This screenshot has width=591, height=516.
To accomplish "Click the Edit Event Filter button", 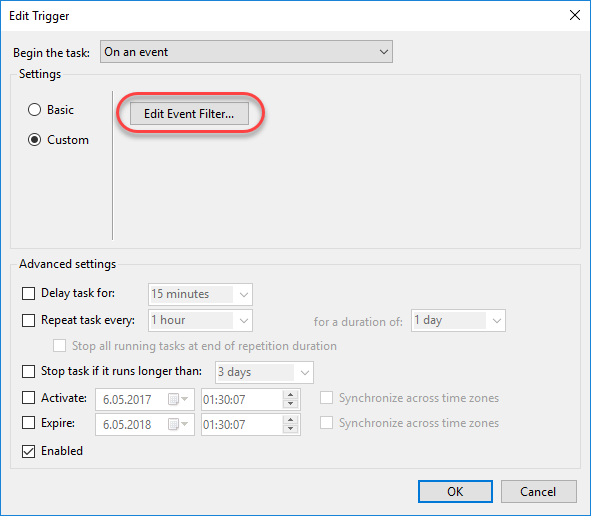I will 189,113.
